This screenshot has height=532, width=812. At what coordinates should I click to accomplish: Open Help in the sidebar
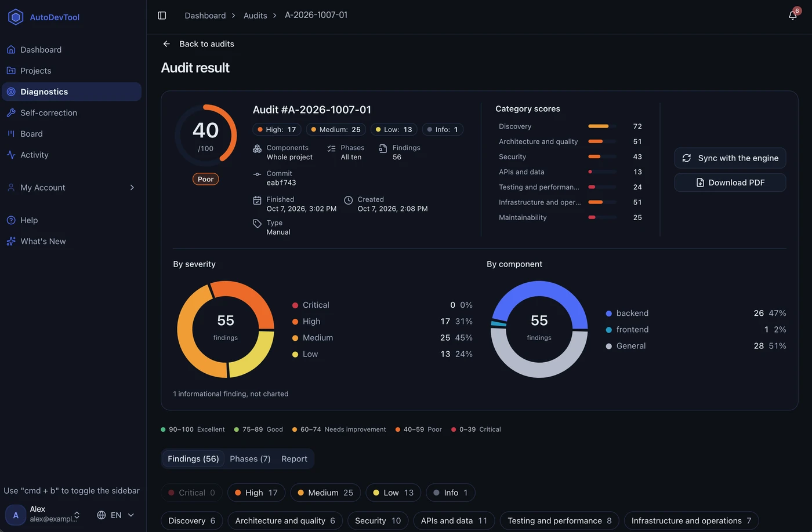pyautogui.click(x=72, y=220)
